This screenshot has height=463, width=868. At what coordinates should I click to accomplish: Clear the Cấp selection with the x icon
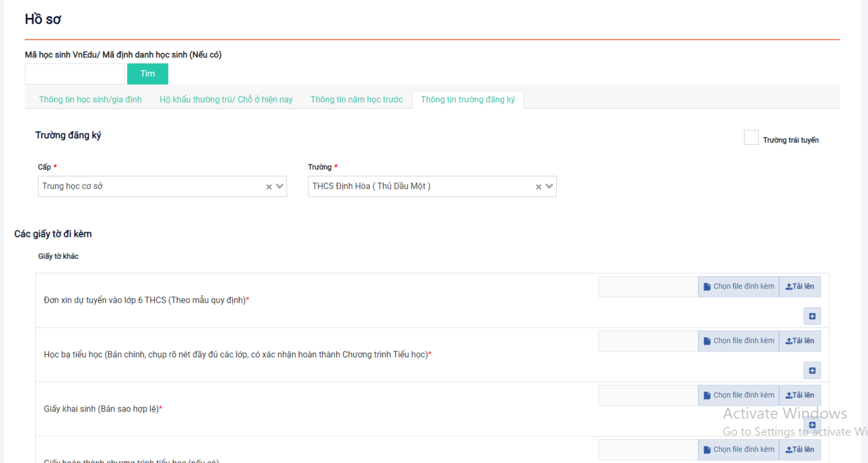tap(269, 187)
